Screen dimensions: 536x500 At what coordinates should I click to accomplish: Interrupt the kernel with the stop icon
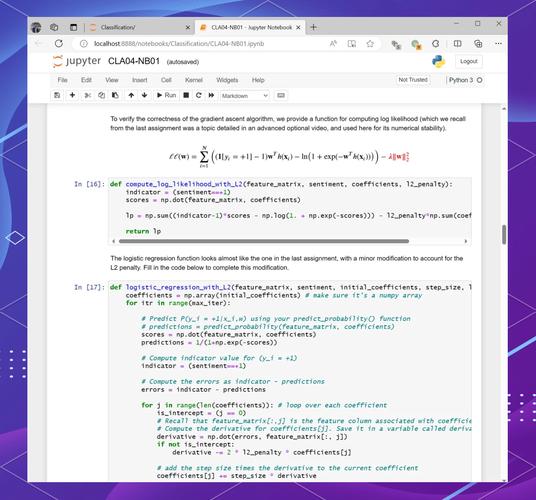(186, 95)
